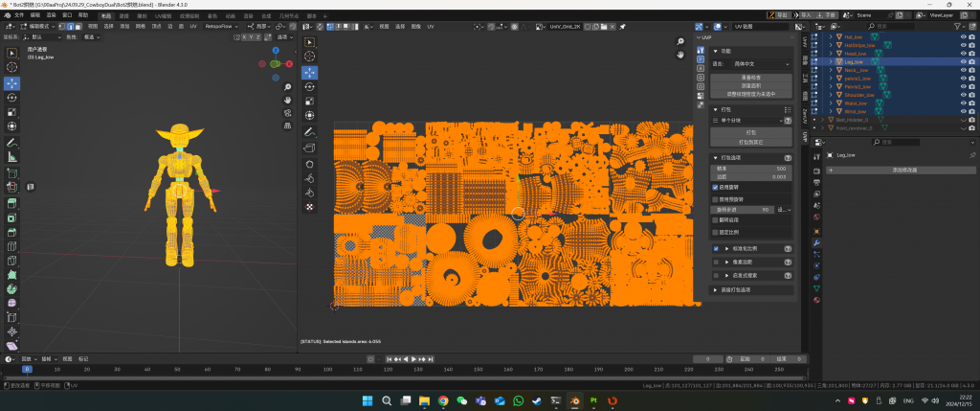The width and height of the screenshot is (980, 411).
Task: Toggle camera view icon in 3D viewport
Action: 288,113
